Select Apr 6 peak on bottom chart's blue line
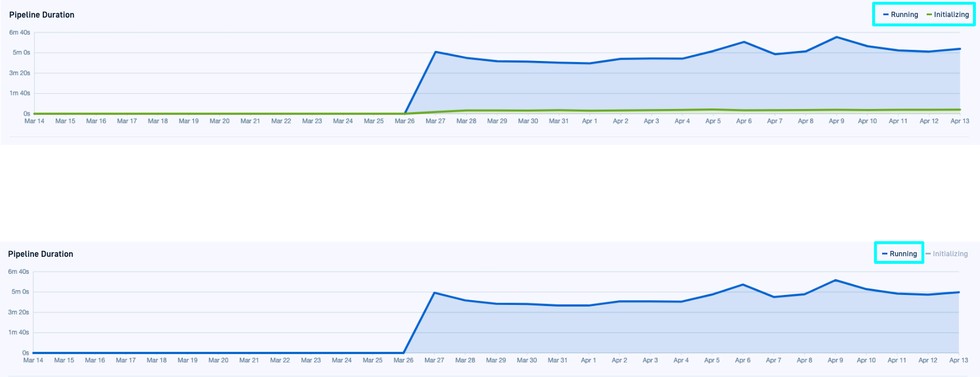980x377 pixels. coord(743,284)
